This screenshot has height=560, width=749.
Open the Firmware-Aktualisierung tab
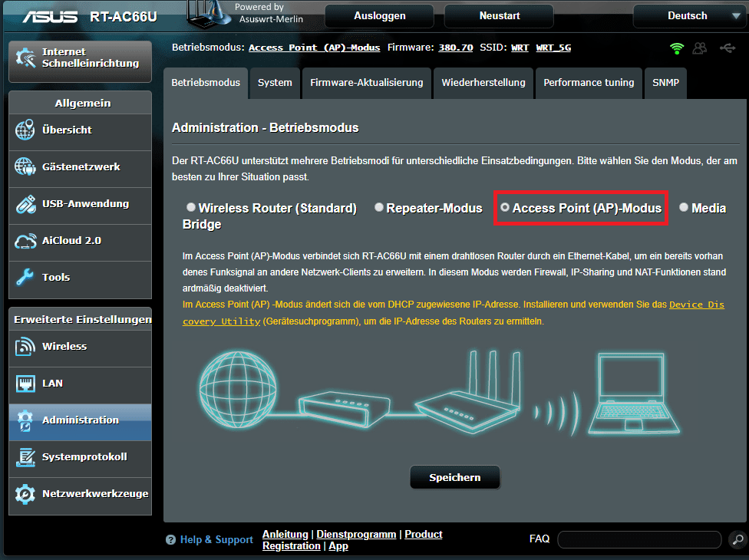366,83
